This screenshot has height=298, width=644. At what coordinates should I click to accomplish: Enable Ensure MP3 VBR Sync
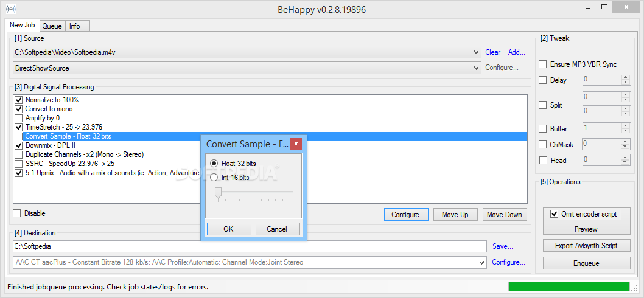[x=543, y=64]
